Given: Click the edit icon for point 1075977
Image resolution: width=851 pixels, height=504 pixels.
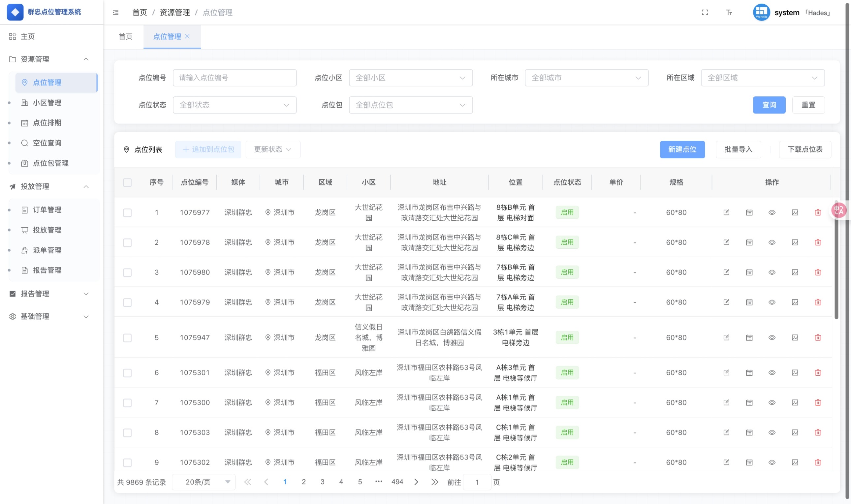Looking at the screenshot, I should [x=726, y=212].
